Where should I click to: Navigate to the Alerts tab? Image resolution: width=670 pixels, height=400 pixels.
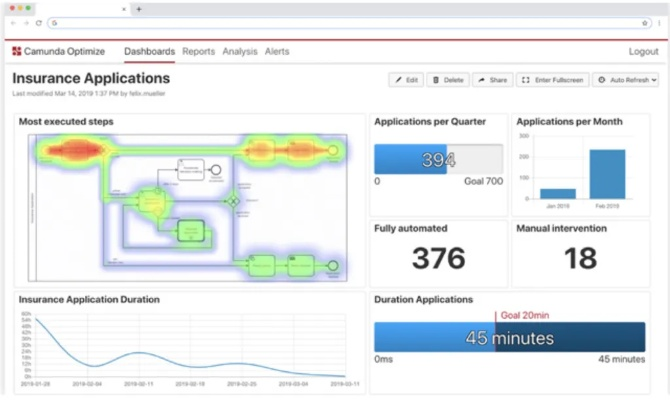tap(277, 51)
